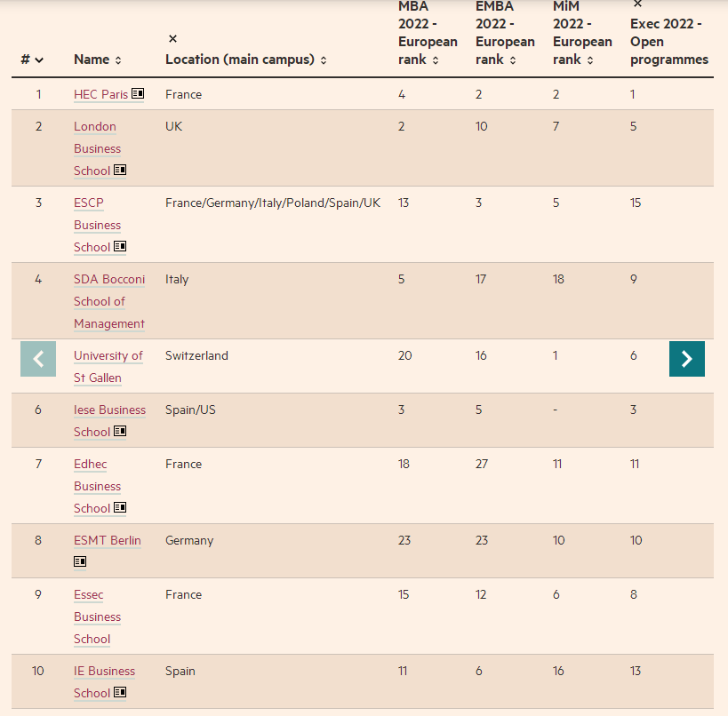This screenshot has width=728, height=716.
Task: Sort table by rank number column
Action: (32, 60)
